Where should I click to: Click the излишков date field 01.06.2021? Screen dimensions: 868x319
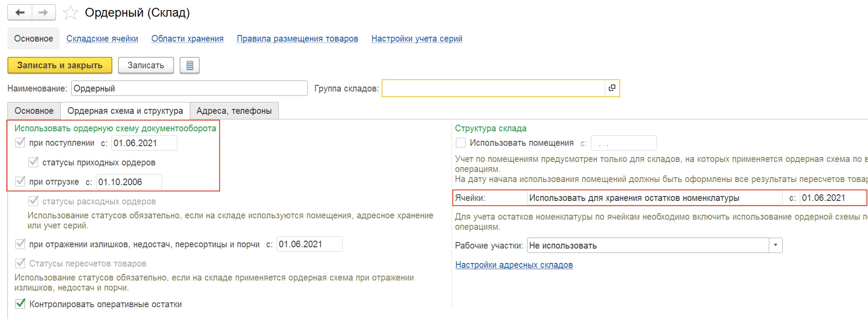coord(309,244)
